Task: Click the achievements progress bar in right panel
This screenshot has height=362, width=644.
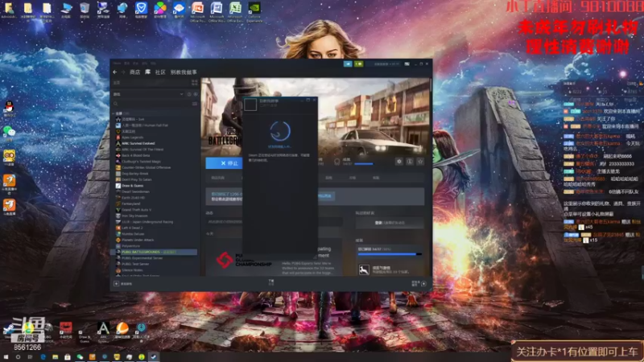Action: [390, 254]
